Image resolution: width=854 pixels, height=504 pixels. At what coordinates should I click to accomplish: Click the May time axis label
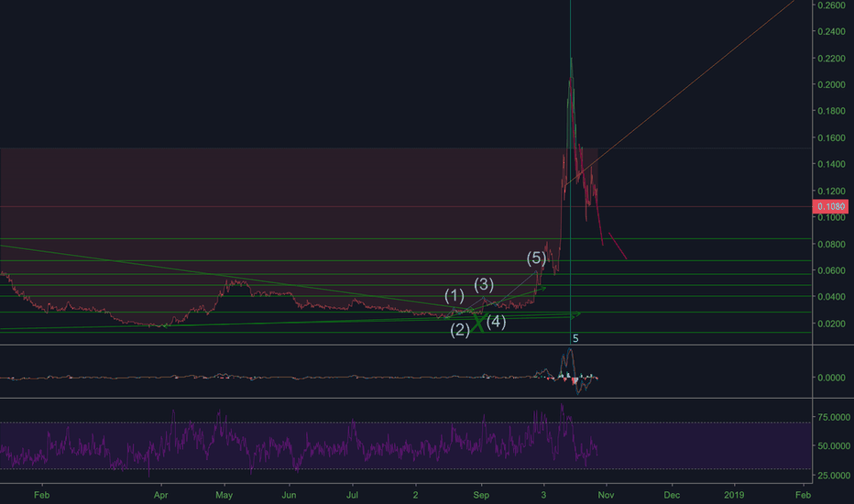click(224, 495)
